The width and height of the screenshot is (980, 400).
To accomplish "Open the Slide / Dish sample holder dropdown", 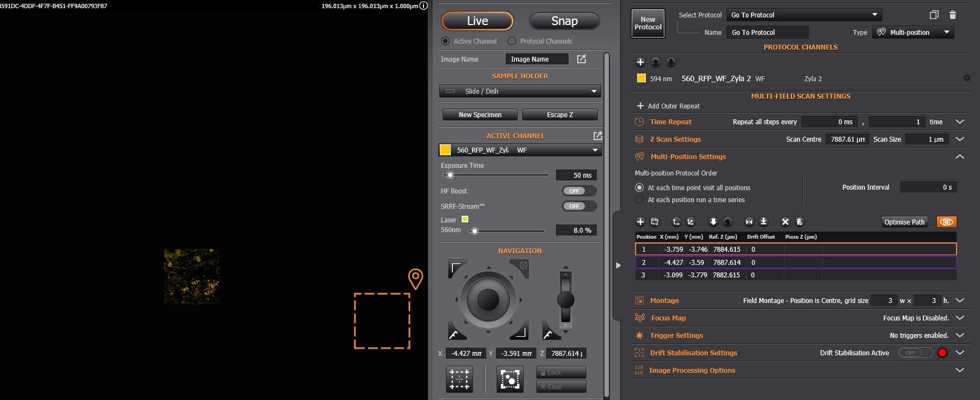I will click(x=520, y=91).
